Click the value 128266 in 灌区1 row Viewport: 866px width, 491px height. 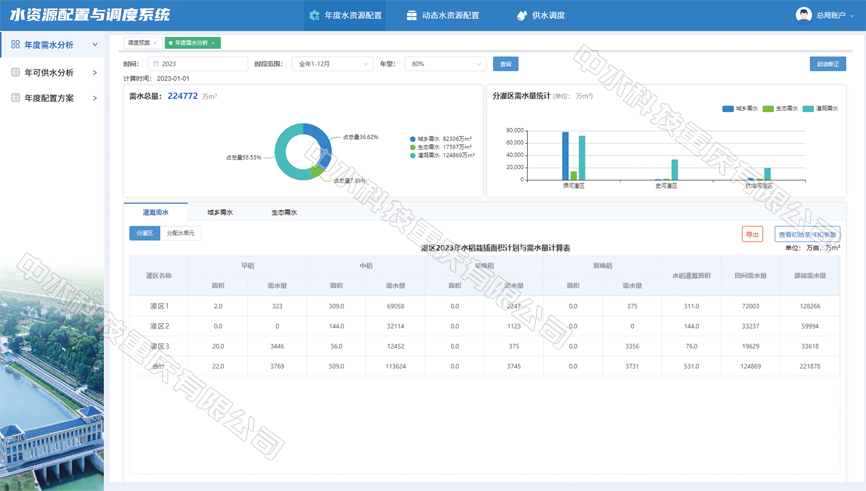click(x=810, y=306)
